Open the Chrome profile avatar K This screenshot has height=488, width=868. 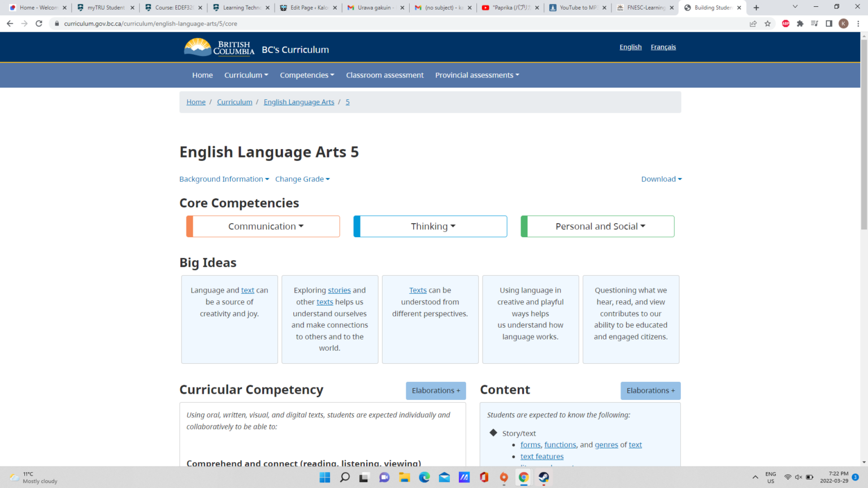(x=843, y=23)
